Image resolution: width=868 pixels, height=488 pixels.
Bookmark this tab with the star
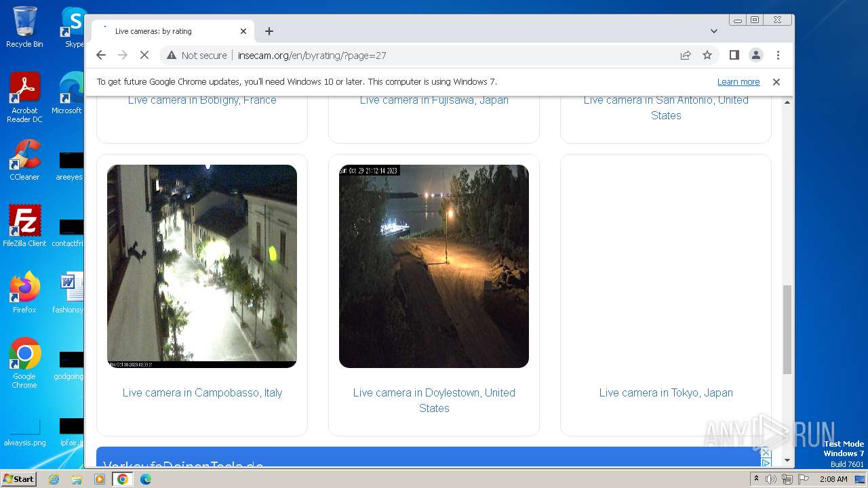click(707, 55)
